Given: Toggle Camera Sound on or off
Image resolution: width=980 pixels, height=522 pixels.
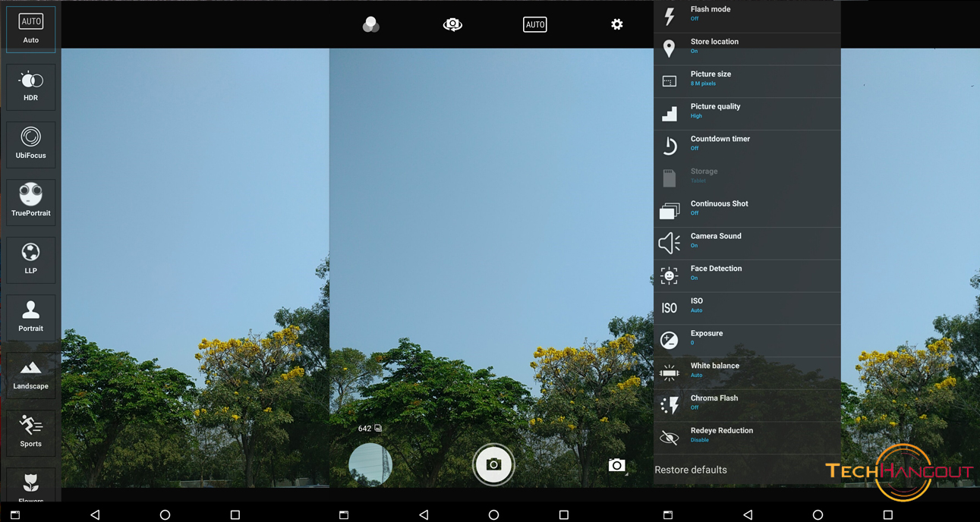Looking at the screenshot, I should click(747, 243).
